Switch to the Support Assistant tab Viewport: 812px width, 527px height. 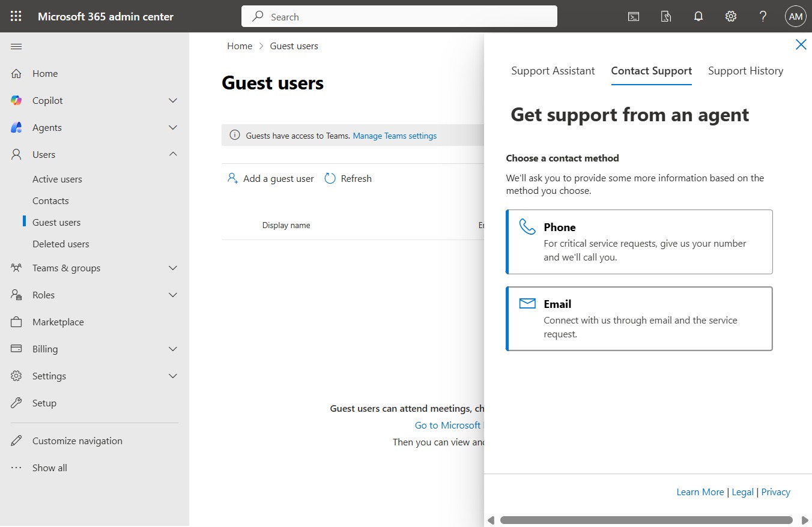point(553,71)
